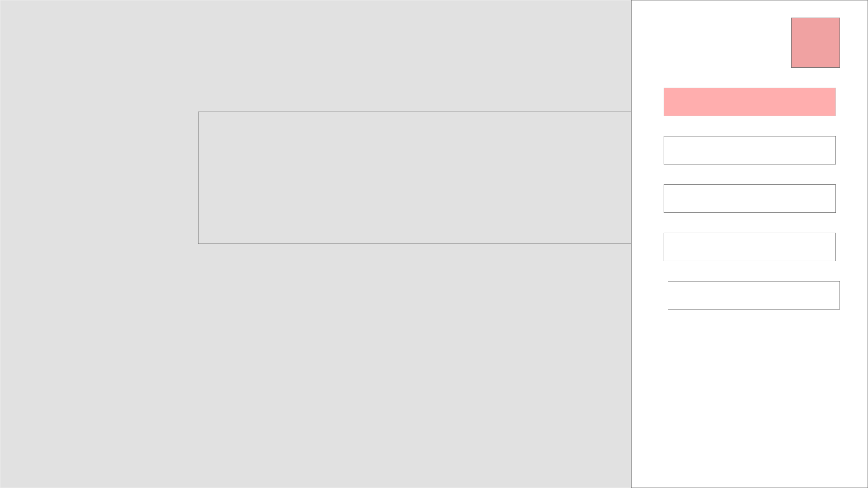Select the pink highlighted bar in the panel
868x488 pixels.
[749, 102]
